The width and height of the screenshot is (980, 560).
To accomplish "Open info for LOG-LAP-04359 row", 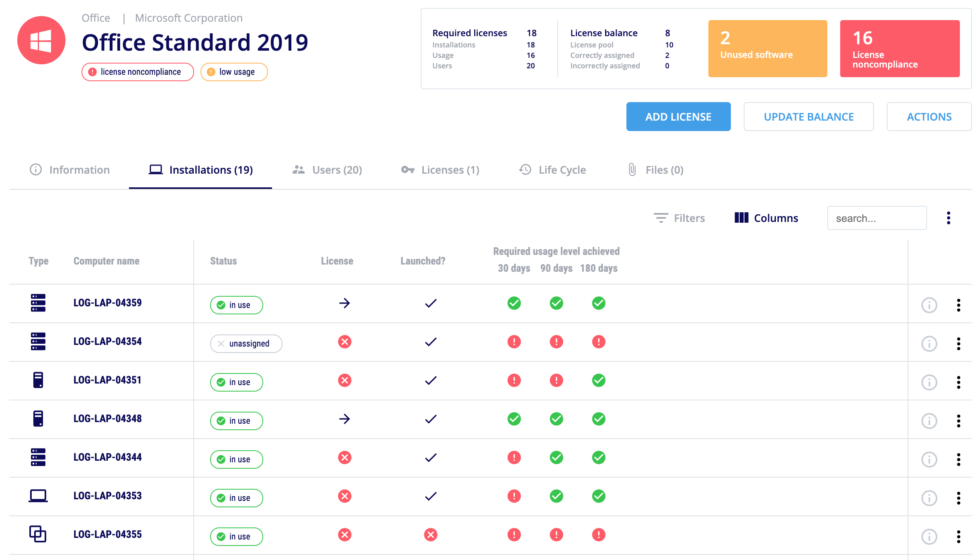I will (x=929, y=305).
